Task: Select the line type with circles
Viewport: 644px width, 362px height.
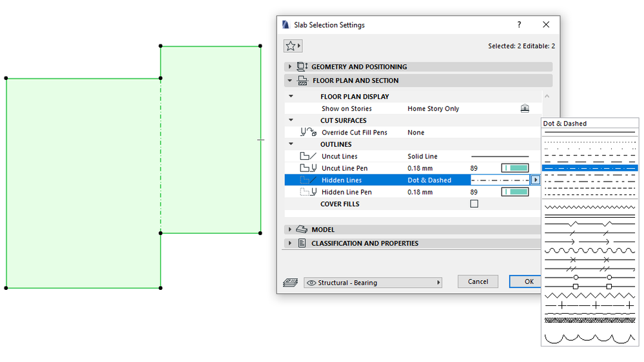Action: 590,278
